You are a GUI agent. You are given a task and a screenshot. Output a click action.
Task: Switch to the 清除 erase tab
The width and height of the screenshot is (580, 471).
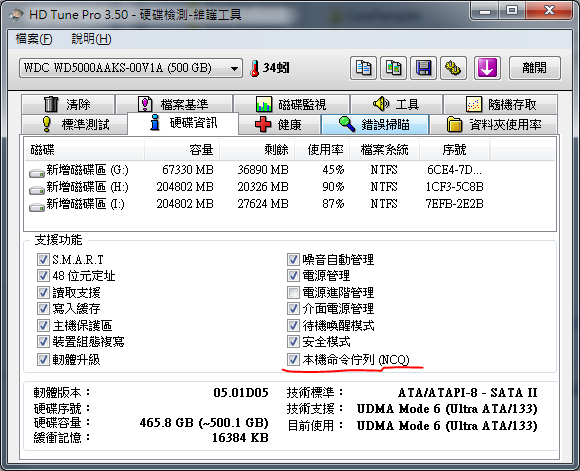[68, 104]
